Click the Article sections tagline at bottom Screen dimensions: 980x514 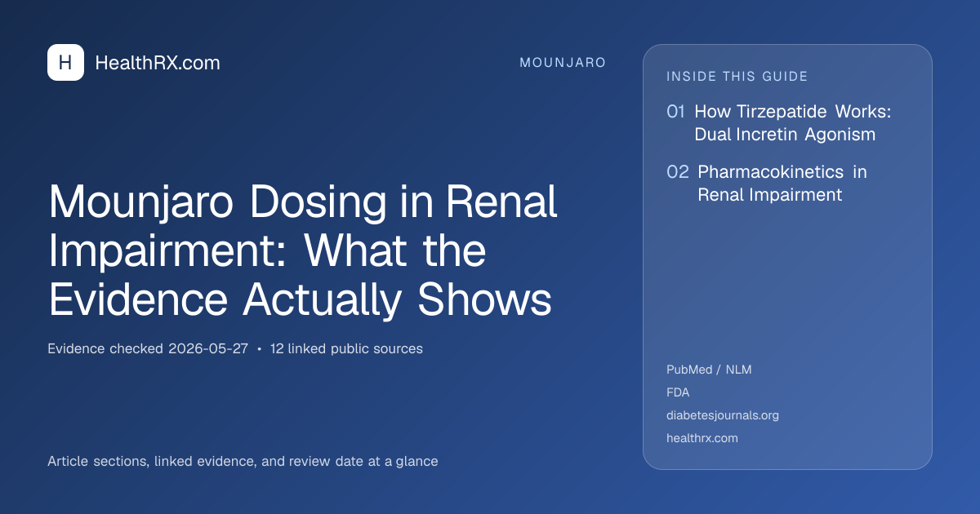tap(243, 461)
